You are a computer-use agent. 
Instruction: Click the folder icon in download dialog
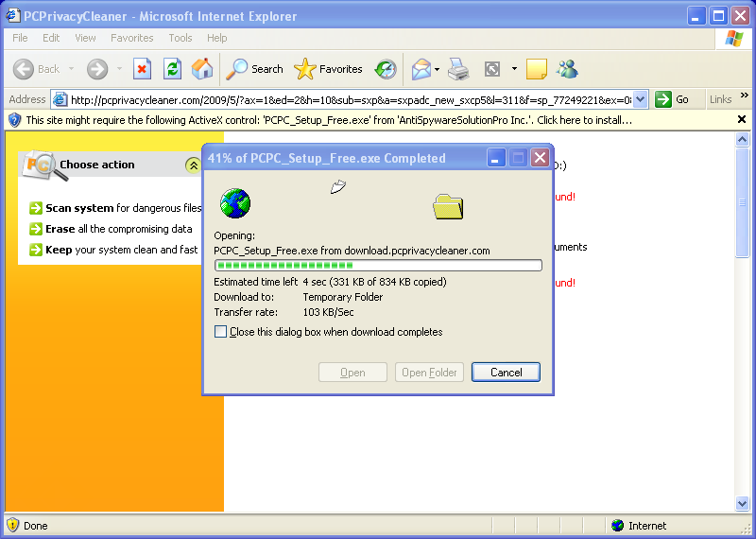[x=448, y=206]
